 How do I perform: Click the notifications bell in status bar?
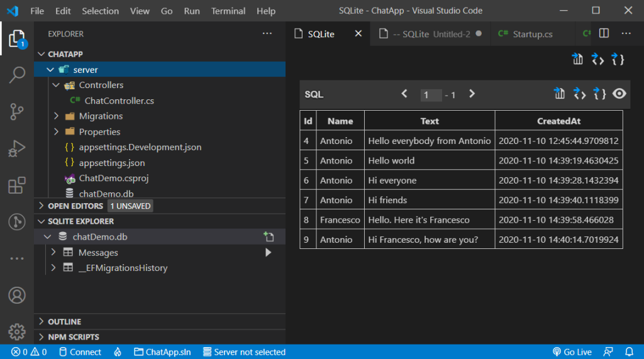(x=629, y=352)
